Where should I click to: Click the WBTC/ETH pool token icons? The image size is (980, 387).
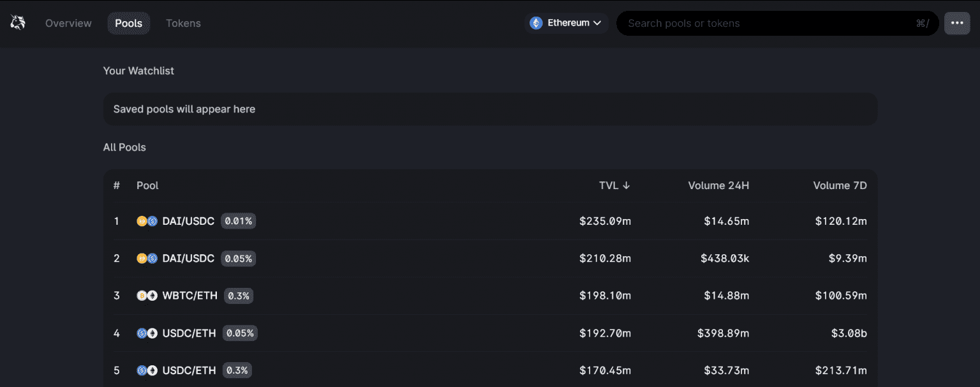coord(147,296)
